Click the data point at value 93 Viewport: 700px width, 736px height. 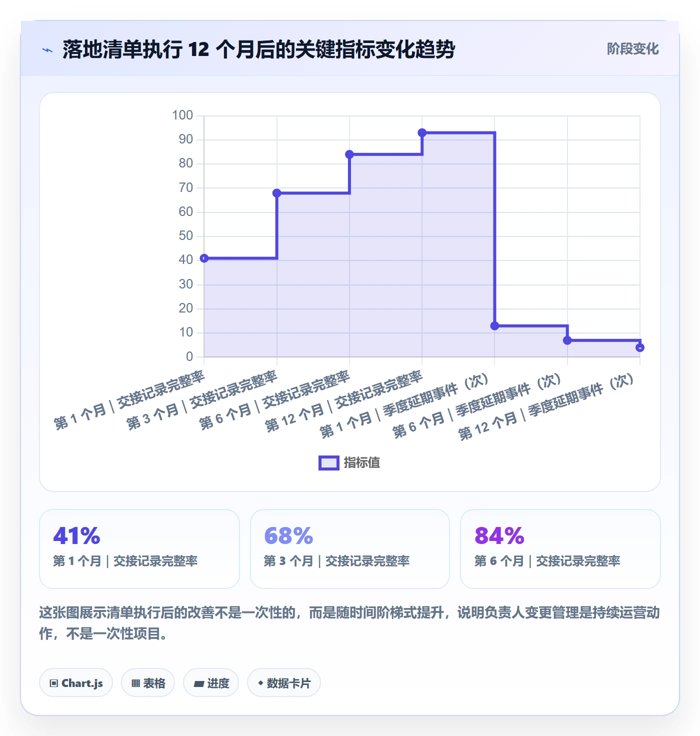click(422, 133)
